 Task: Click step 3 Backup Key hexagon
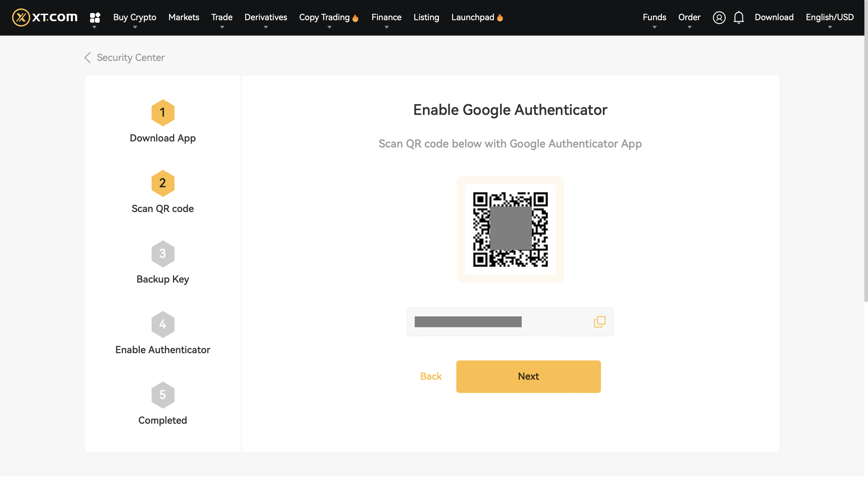(x=163, y=254)
